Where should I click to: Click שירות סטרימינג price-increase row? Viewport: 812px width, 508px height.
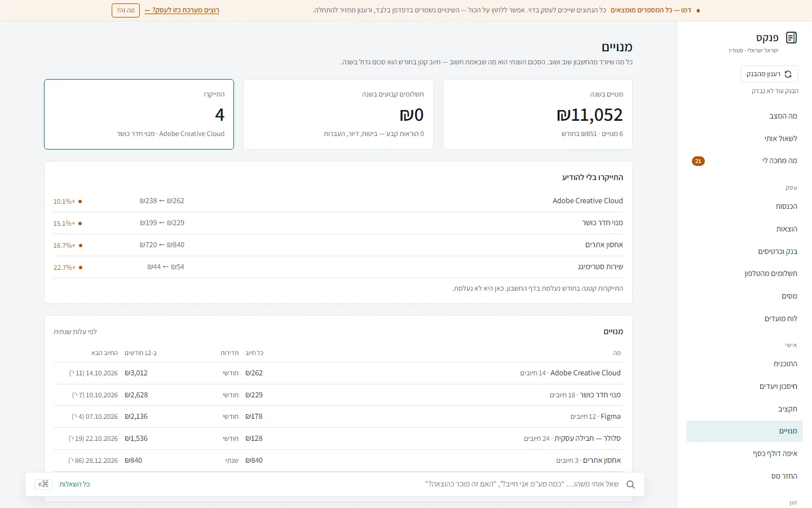(x=338, y=267)
